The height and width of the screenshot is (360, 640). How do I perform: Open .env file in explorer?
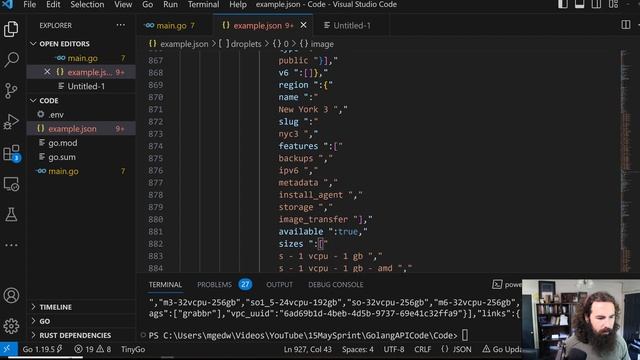coord(82,115)
